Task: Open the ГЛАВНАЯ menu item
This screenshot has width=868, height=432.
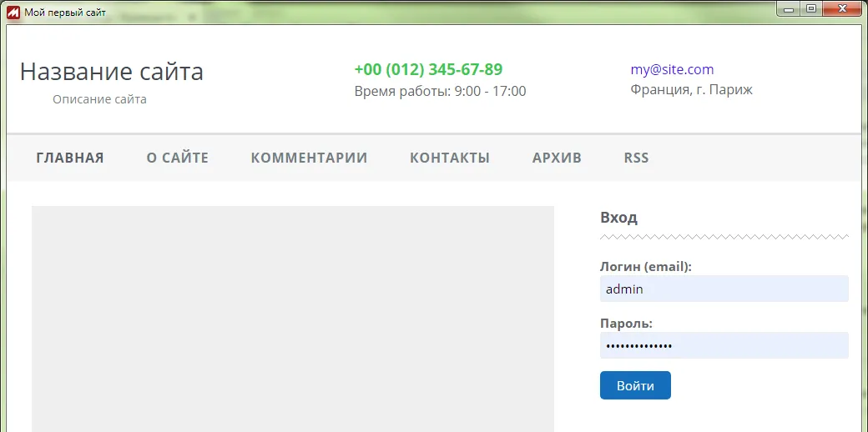Action: click(x=70, y=158)
